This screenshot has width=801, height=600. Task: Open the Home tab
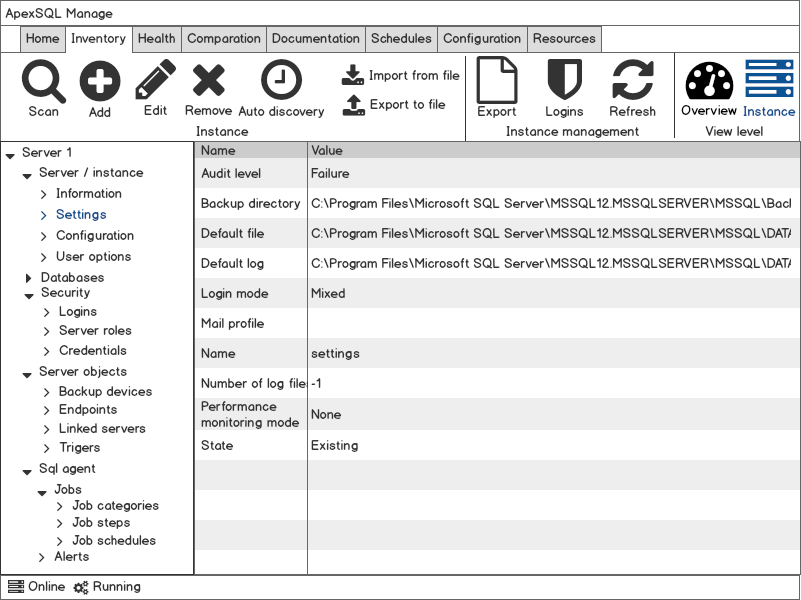tap(42, 39)
